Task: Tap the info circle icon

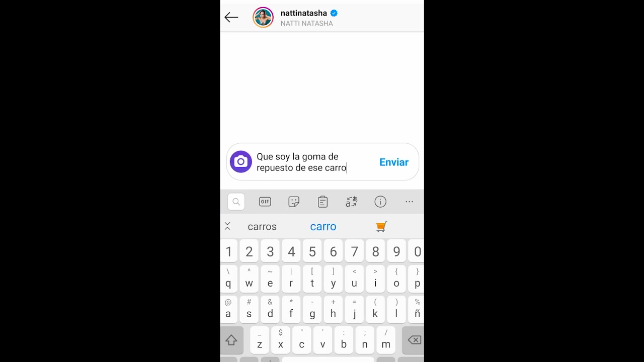Action: click(x=380, y=202)
